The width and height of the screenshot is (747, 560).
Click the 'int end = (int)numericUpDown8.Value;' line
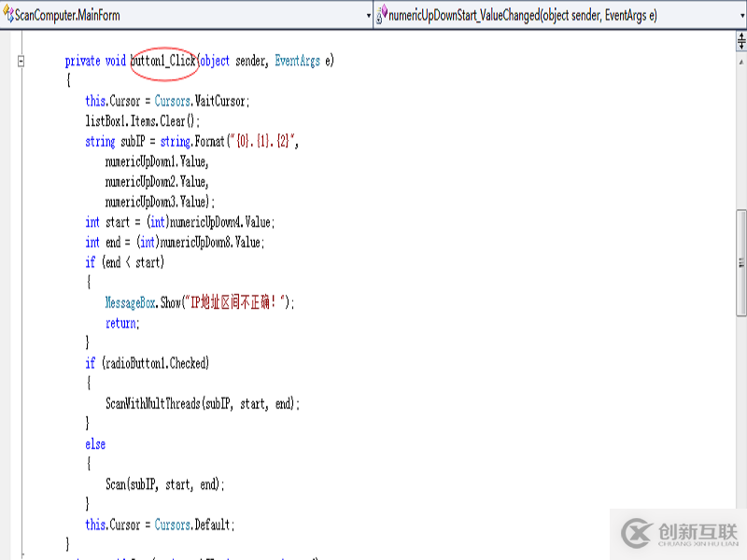175,243
